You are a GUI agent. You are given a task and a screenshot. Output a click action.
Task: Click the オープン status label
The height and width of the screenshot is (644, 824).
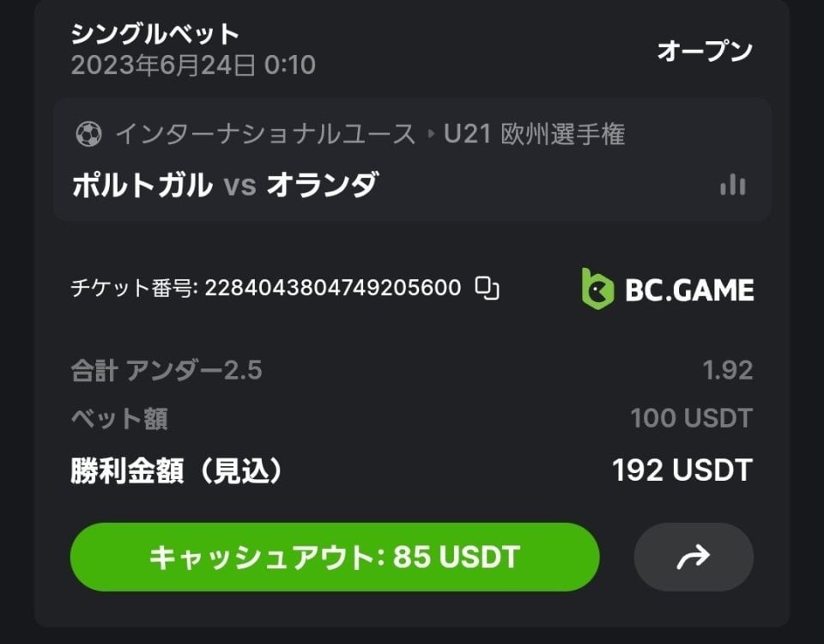(x=704, y=51)
